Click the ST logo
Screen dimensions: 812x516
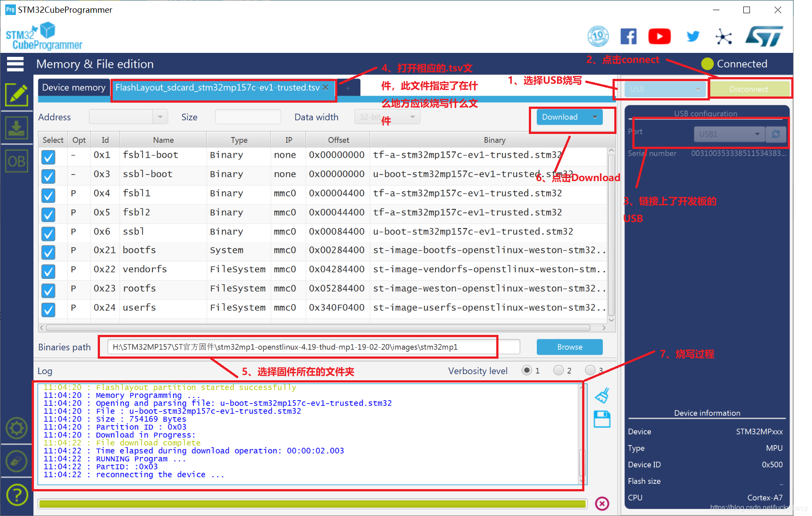coord(764,36)
